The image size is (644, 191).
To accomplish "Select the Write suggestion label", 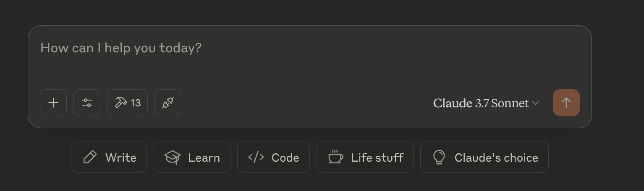I will (x=121, y=157).
